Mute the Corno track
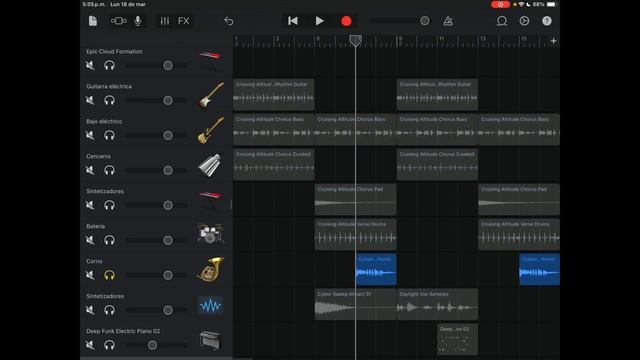Viewport: 640px width, 360px height. click(90, 275)
